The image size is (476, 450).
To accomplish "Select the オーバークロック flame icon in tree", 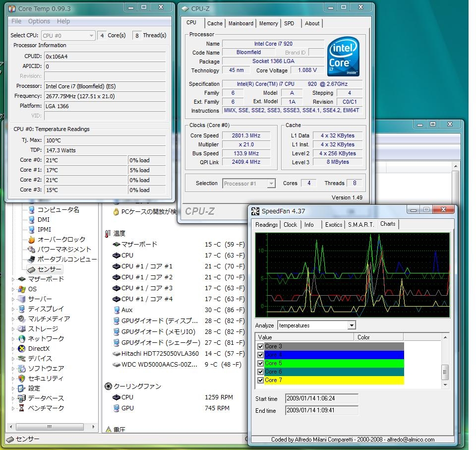I will [x=32, y=240].
